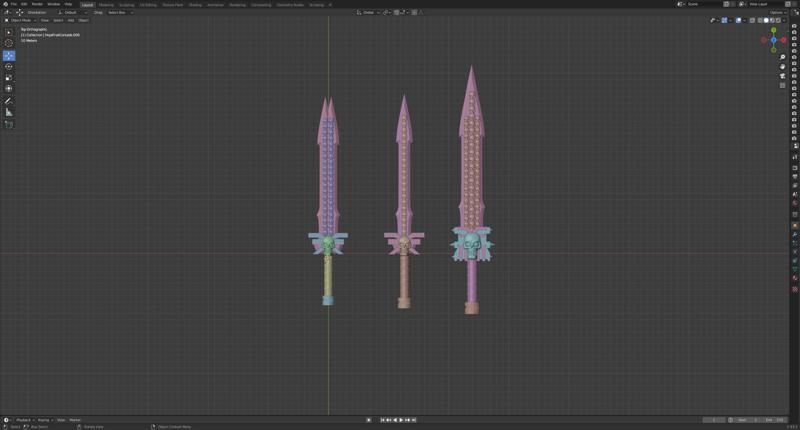The height and width of the screenshot is (430, 800).
Task: Activate the Scale tool
Action: [x=9, y=78]
